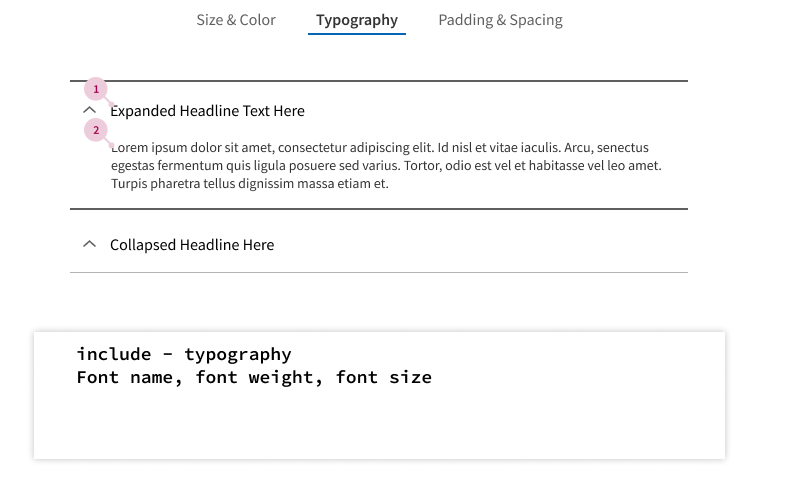790x500 pixels.
Task: Click the blue underline beneath Typography
Action: (357, 34)
